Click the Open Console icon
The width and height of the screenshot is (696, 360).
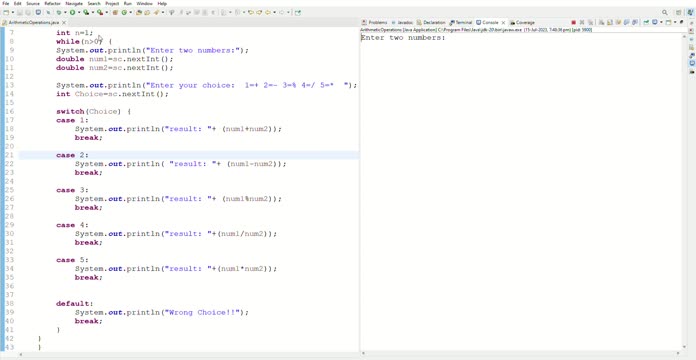coord(668,22)
